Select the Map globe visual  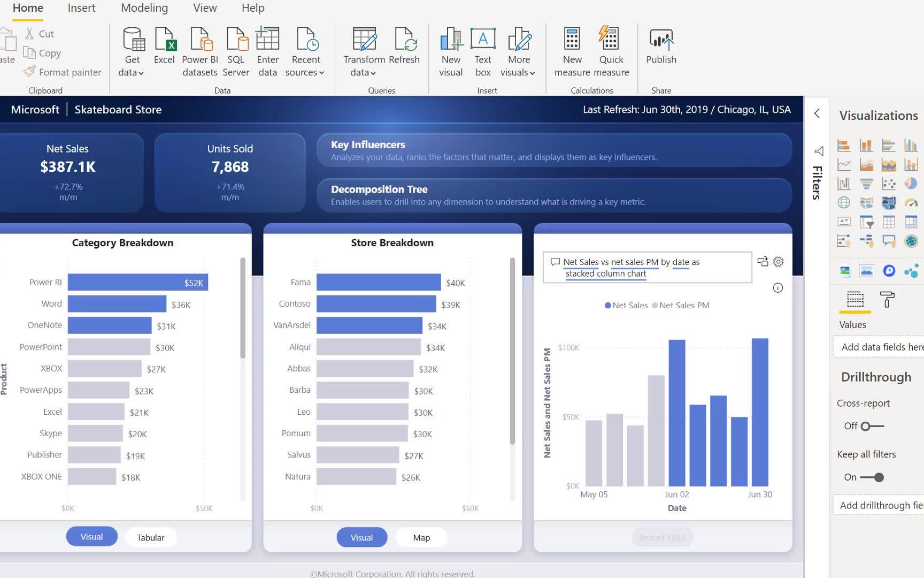point(844,202)
